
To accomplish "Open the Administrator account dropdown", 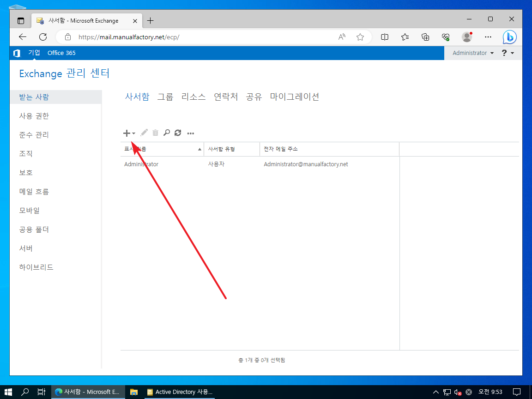I will 473,53.
